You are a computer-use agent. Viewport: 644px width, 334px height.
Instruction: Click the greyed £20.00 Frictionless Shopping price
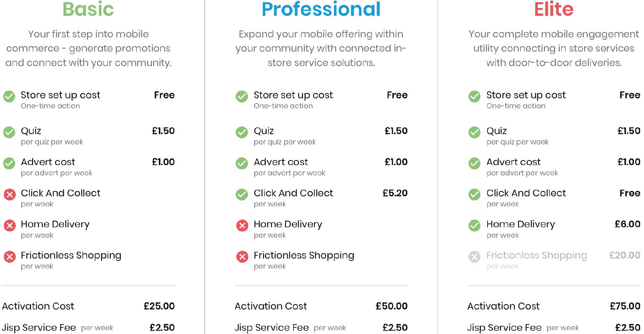(x=625, y=255)
